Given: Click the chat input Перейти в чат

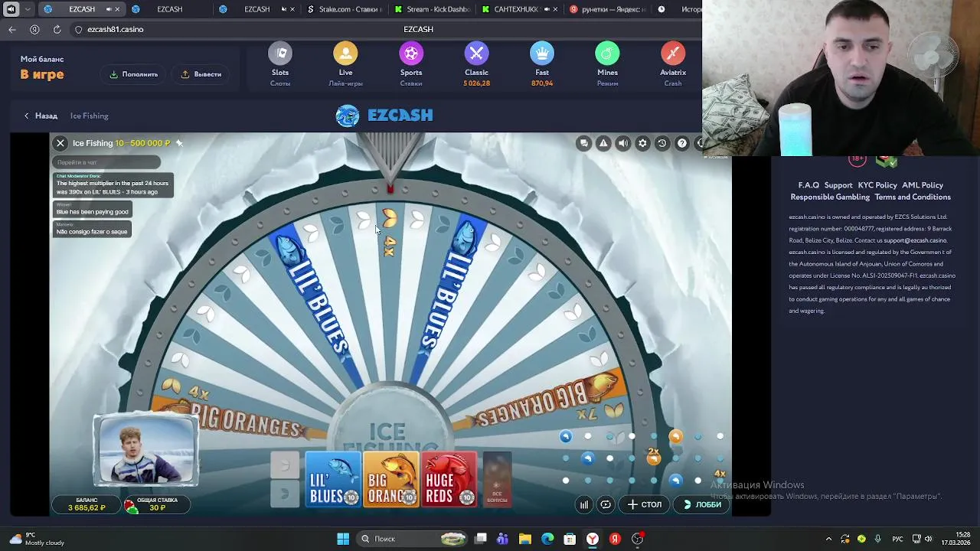Looking at the screenshot, I should pyautogui.click(x=106, y=162).
